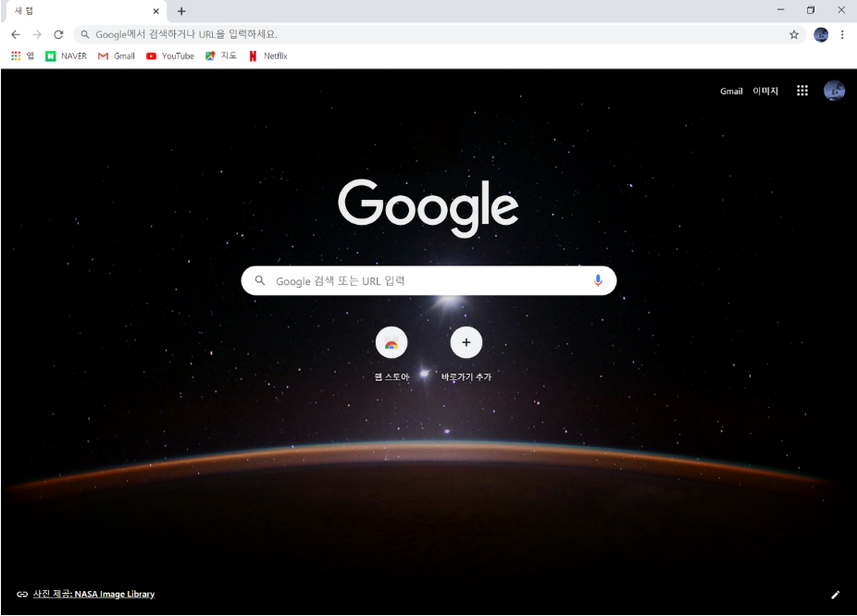The width and height of the screenshot is (857, 616).
Task: Open the Chrome profile avatar in toolbar
Action: tap(820, 34)
